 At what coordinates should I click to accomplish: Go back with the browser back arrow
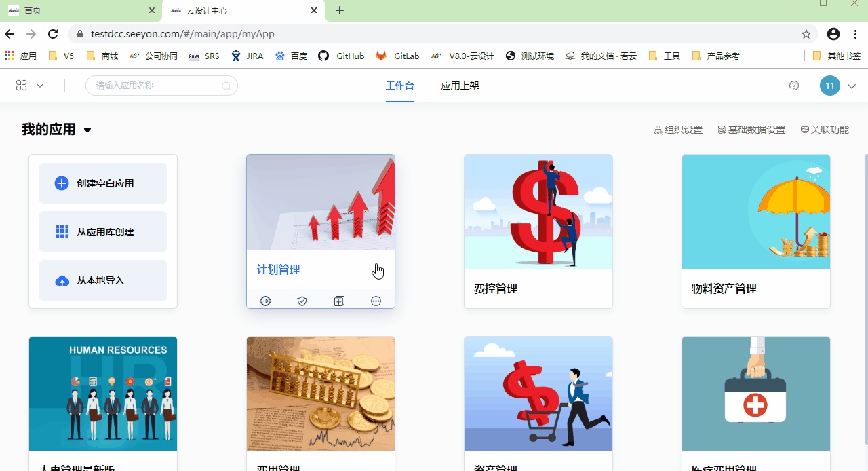9,34
